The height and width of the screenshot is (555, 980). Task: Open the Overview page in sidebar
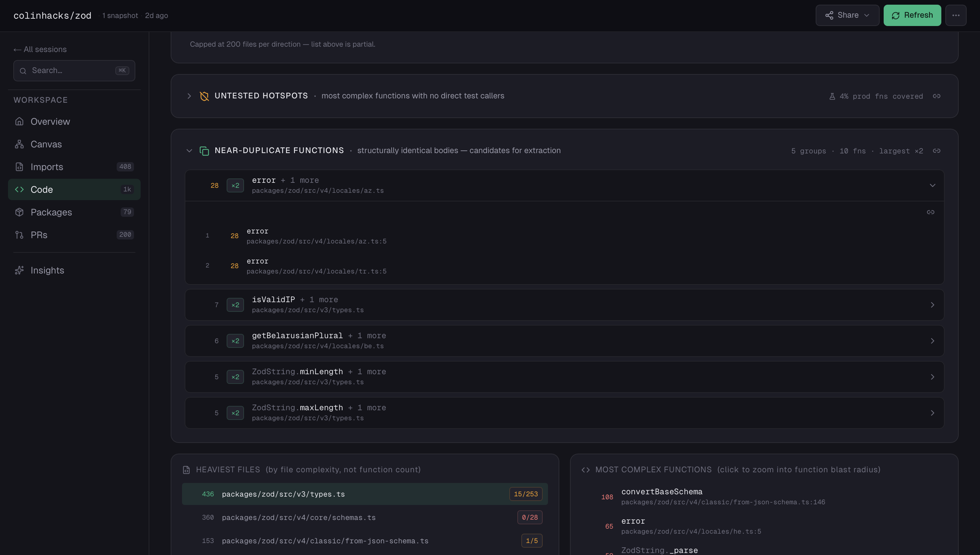pyautogui.click(x=74, y=121)
